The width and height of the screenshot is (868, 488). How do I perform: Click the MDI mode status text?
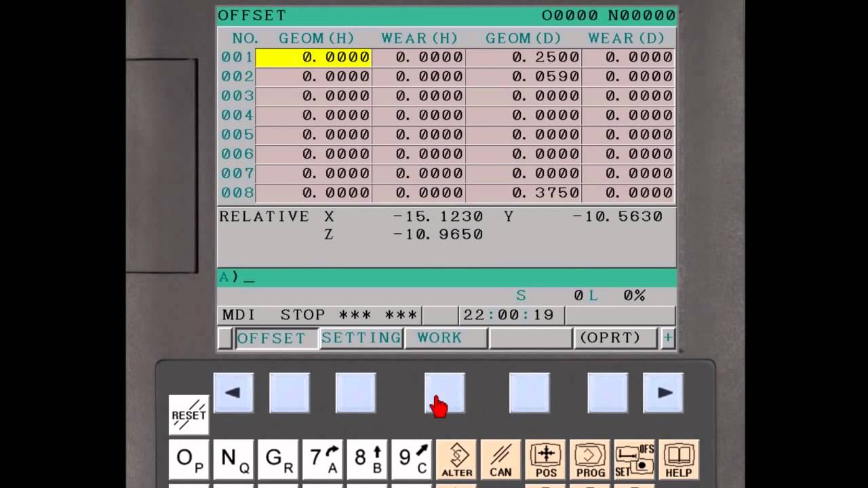click(x=239, y=315)
